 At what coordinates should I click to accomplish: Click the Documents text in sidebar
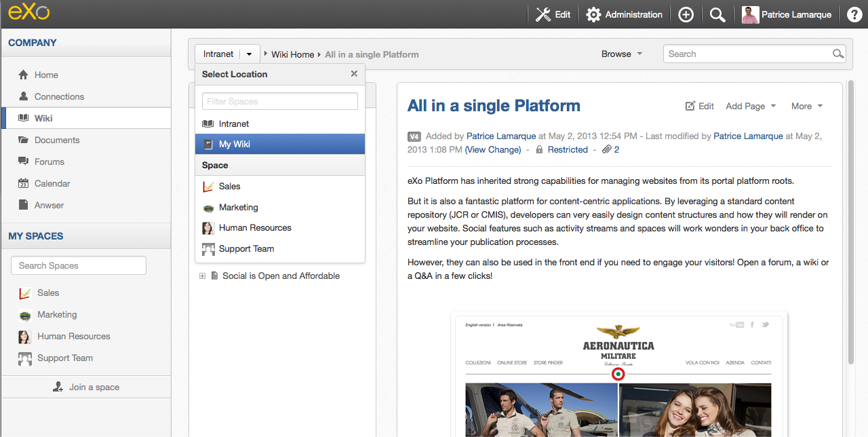click(57, 140)
